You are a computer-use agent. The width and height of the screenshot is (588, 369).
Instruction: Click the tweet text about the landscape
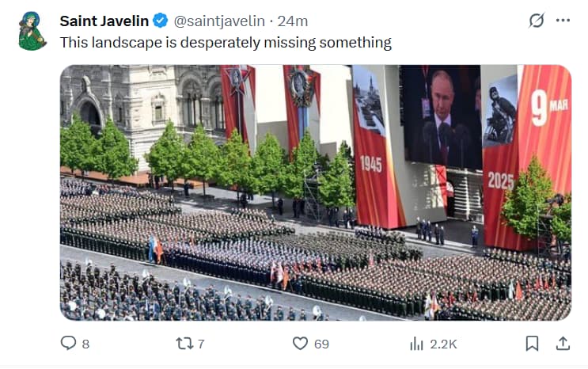226,43
